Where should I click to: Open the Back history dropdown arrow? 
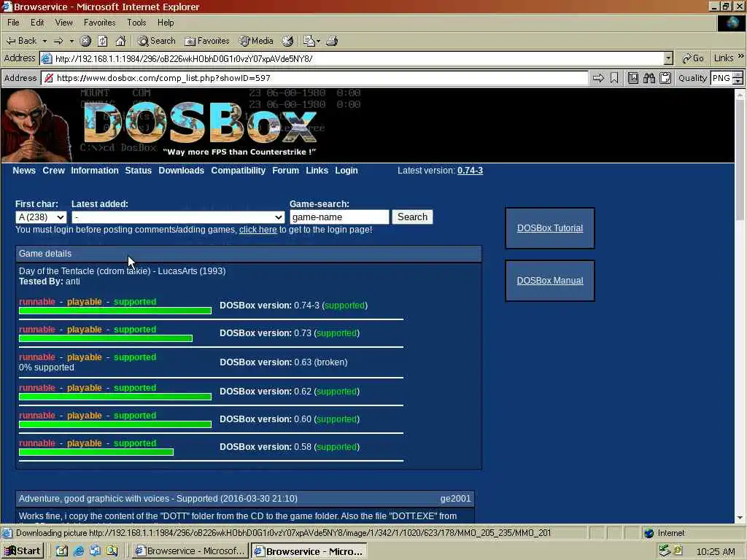44,41
